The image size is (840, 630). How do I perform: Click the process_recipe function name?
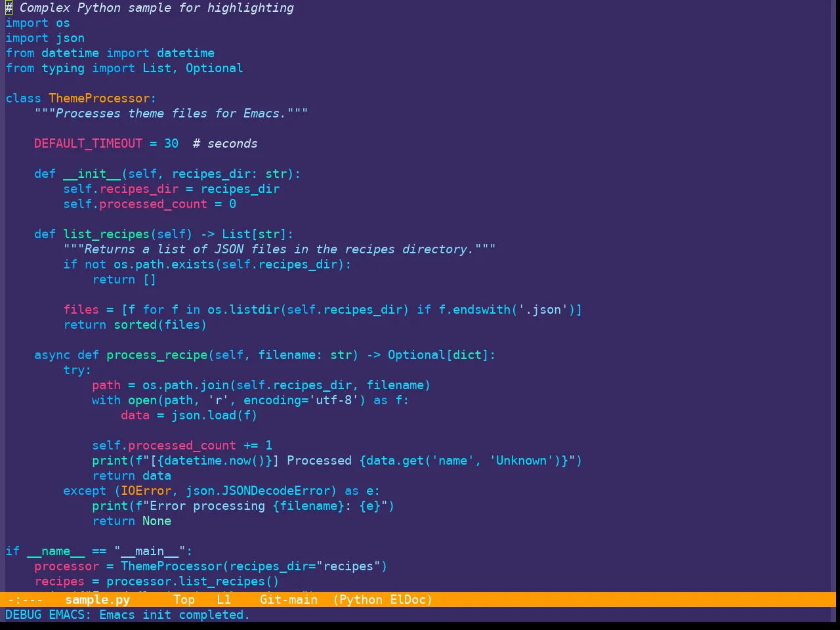(157, 355)
